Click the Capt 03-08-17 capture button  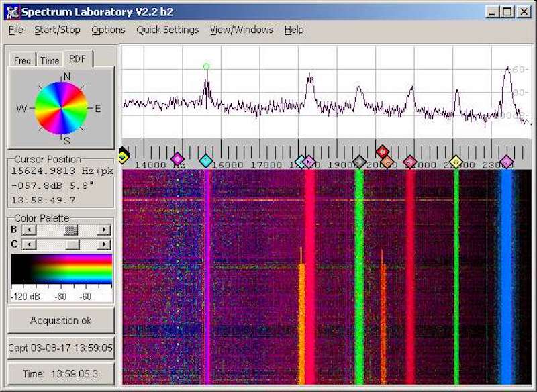[x=60, y=348]
